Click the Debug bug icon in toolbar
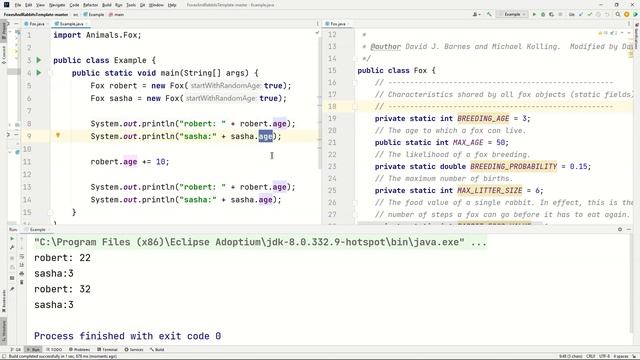This screenshot has width=640, height=360. click(543, 14)
